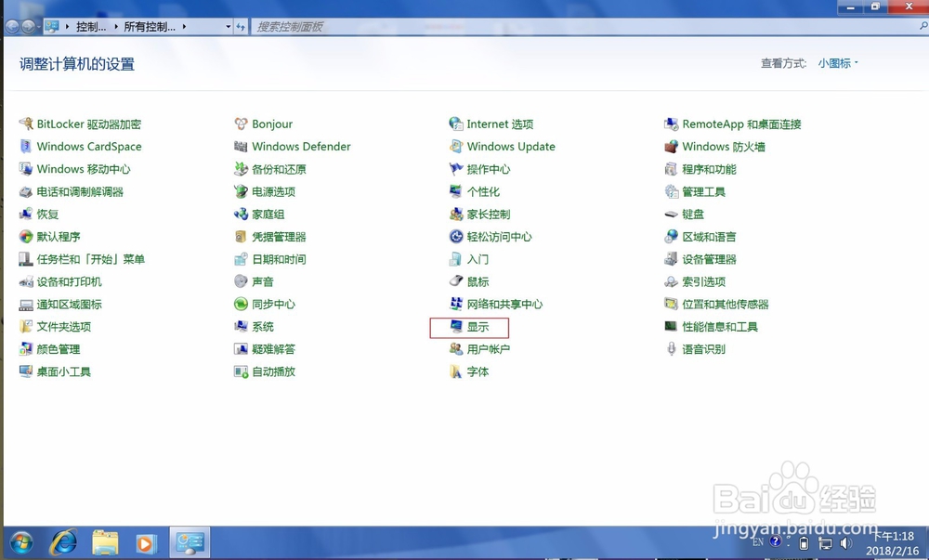Click the address bar refresh button
929x560 pixels.
tap(241, 27)
